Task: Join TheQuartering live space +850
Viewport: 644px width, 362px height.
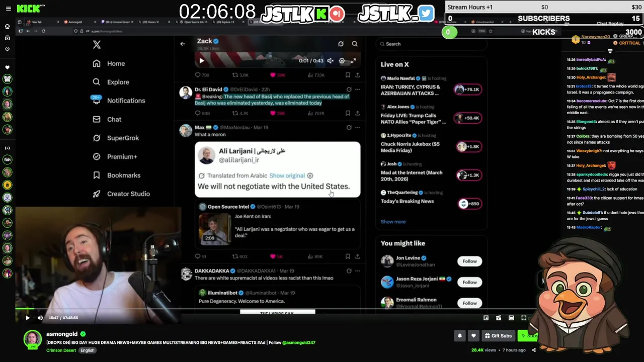Action: pyautogui.click(x=470, y=204)
